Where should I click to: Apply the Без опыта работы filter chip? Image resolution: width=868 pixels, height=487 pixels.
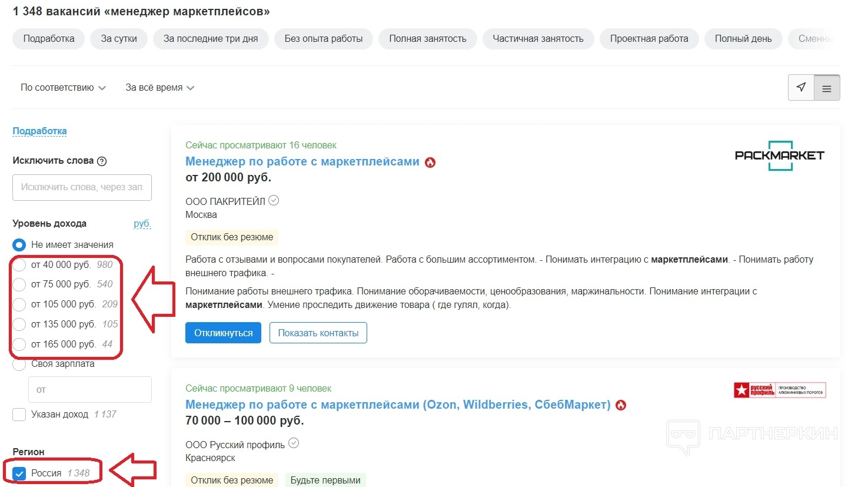[x=323, y=39]
